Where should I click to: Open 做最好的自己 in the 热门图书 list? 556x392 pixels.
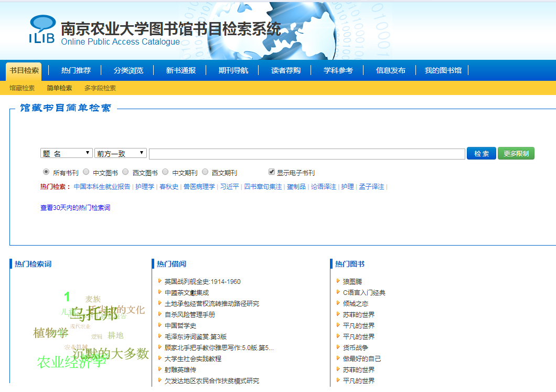click(x=362, y=358)
